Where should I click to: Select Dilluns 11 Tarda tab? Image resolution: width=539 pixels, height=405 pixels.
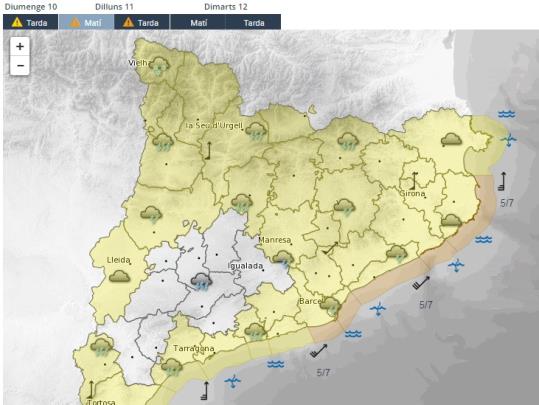(142, 23)
